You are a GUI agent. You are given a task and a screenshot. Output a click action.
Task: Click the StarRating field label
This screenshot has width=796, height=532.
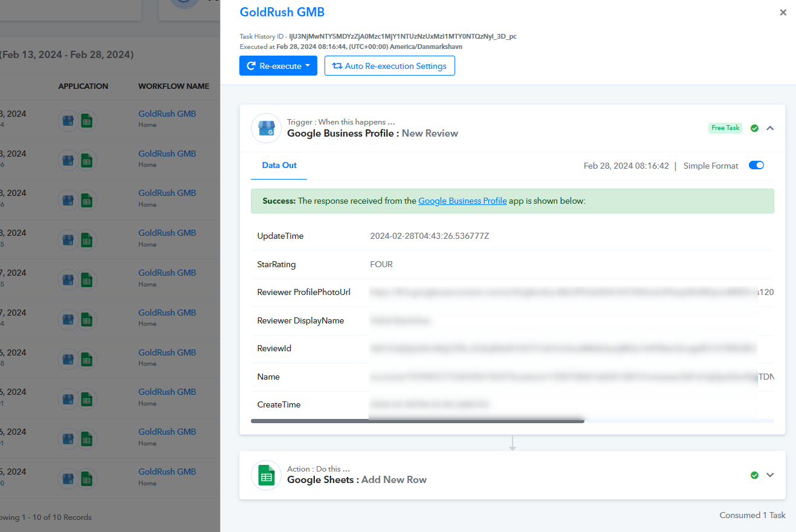click(x=277, y=264)
